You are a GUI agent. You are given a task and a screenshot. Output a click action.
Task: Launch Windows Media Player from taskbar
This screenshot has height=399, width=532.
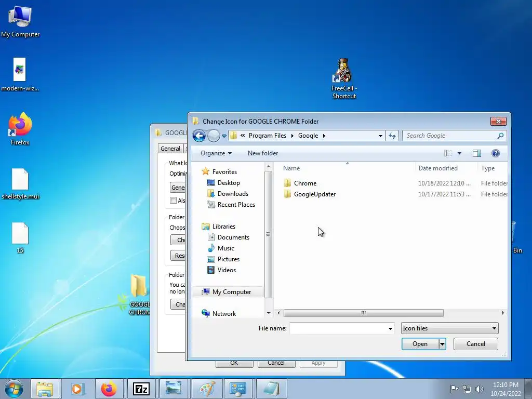click(x=77, y=389)
